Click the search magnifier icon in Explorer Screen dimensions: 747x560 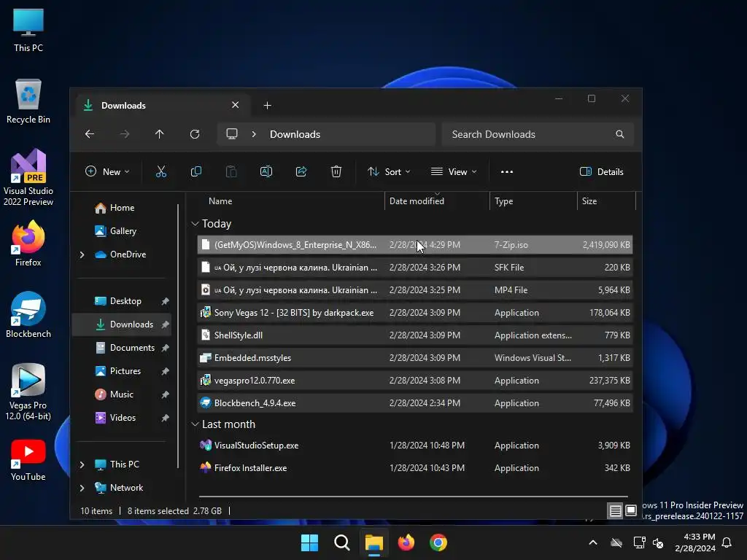coord(620,134)
